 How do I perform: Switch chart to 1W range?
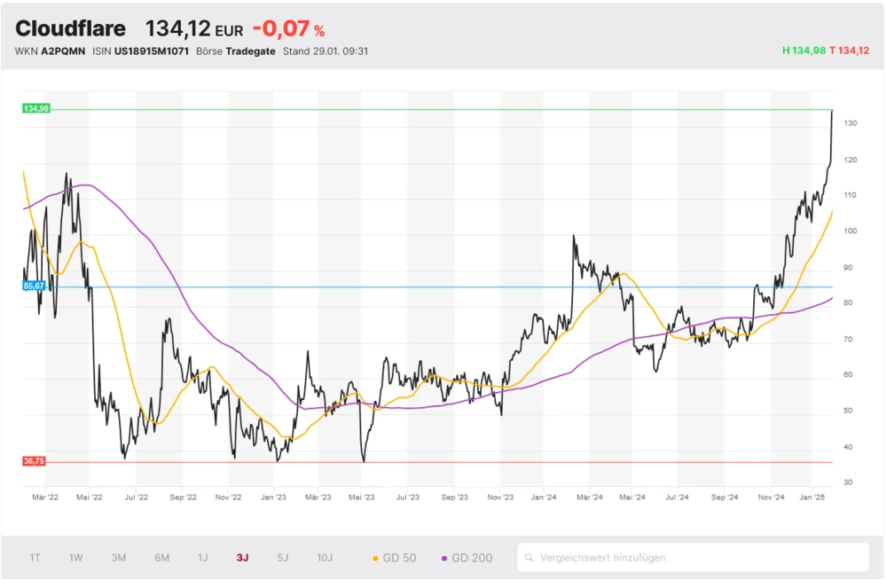coord(76,558)
